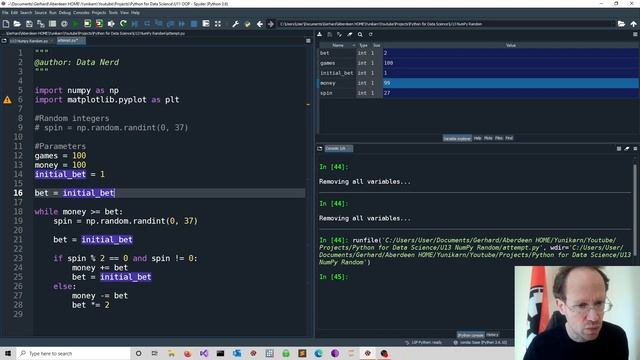Run current cell and advance
This screenshot has width=640, height=360.
pyautogui.click(x=99, y=24)
